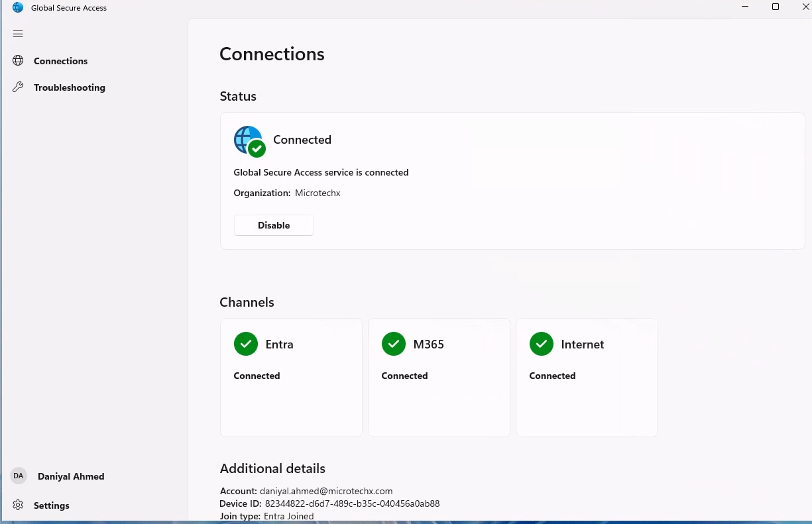The height and width of the screenshot is (524, 812).
Task: Select the Entra channel card
Action: coord(291,378)
